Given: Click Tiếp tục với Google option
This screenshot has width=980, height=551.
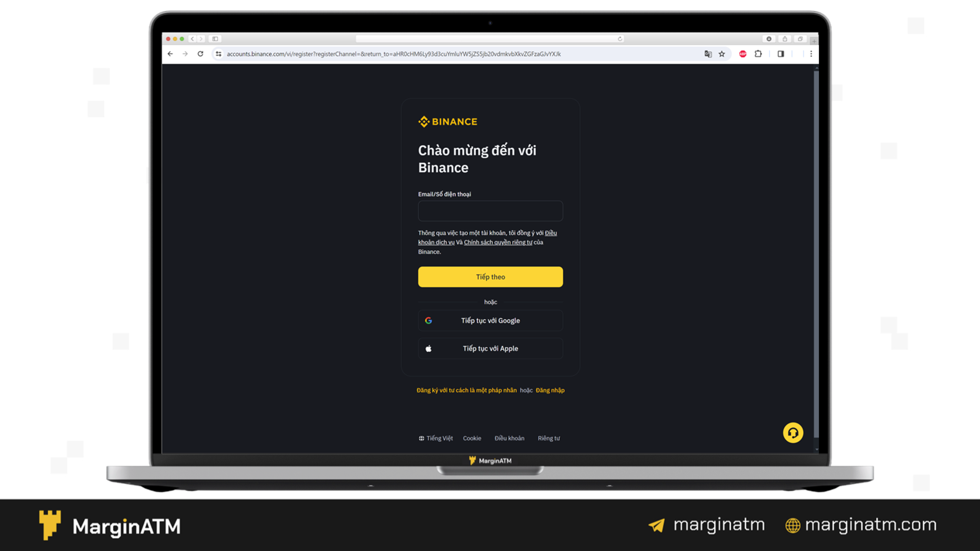Looking at the screenshot, I should pyautogui.click(x=490, y=320).
